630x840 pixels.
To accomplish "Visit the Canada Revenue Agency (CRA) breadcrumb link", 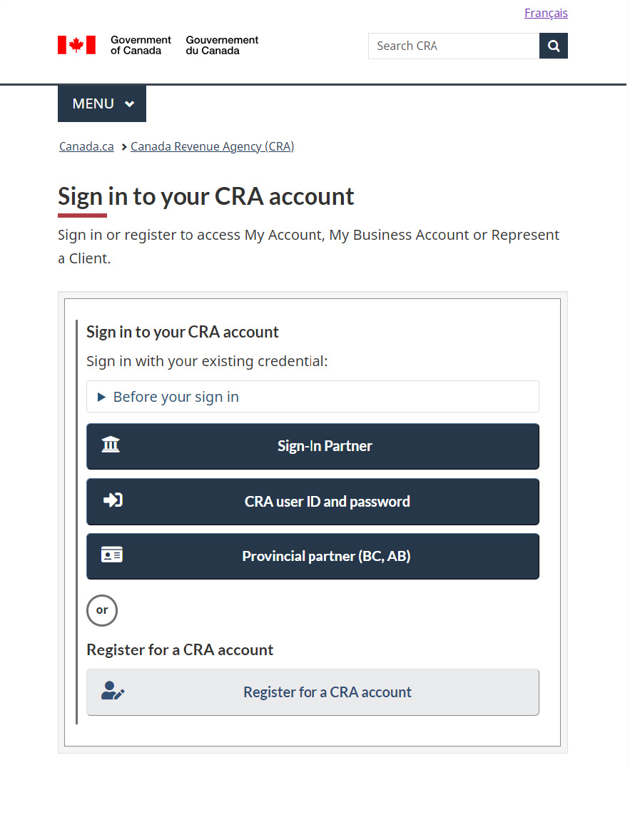I will click(212, 146).
